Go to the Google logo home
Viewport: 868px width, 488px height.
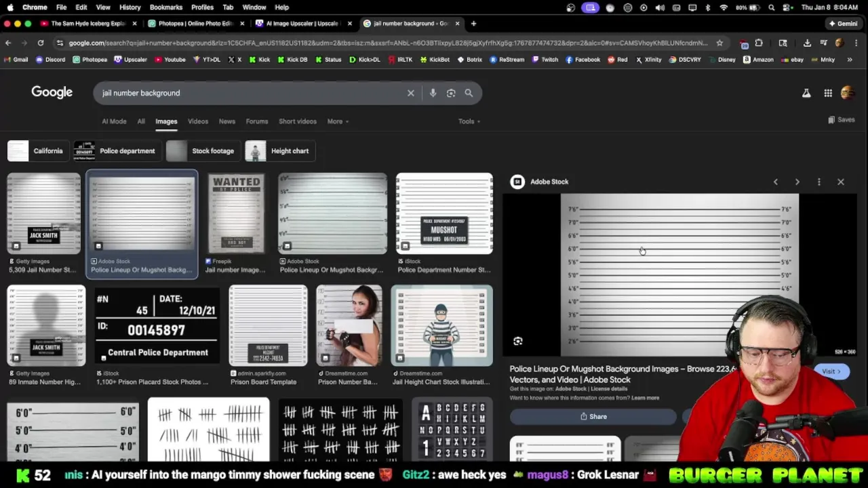click(52, 92)
